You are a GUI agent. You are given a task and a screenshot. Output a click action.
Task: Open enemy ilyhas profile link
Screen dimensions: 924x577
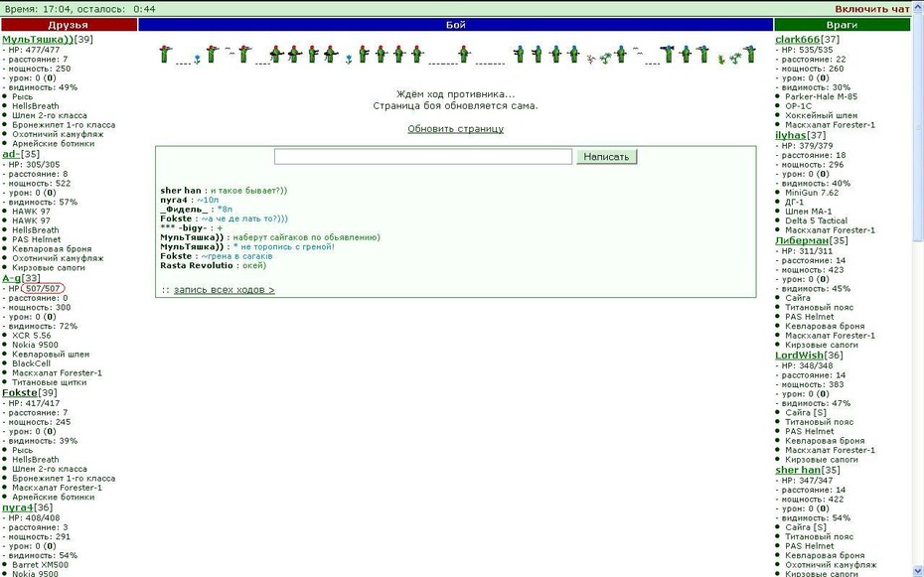[790, 135]
